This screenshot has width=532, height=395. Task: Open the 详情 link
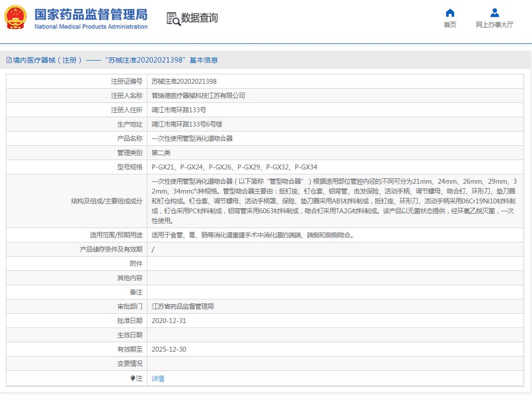(158, 378)
